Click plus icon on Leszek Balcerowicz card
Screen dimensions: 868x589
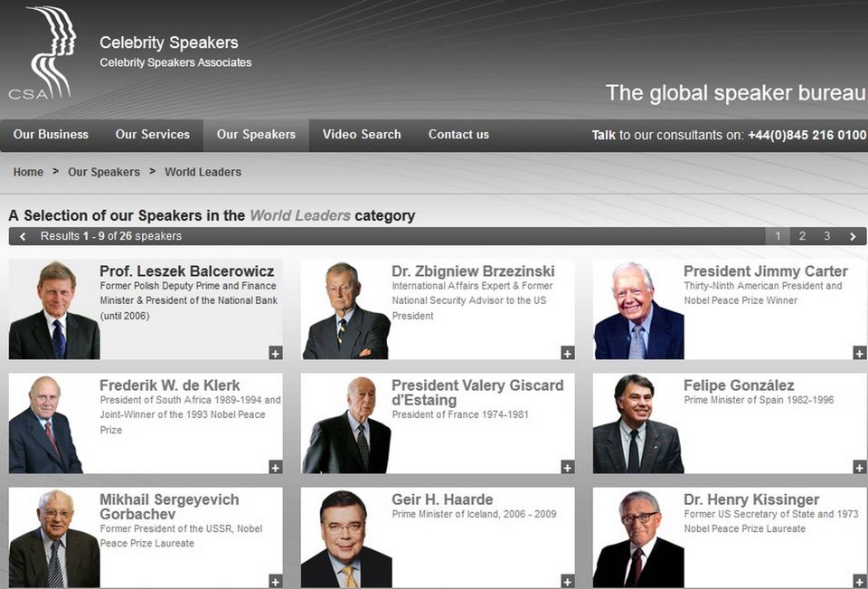pyautogui.click(x=276, y=353)
